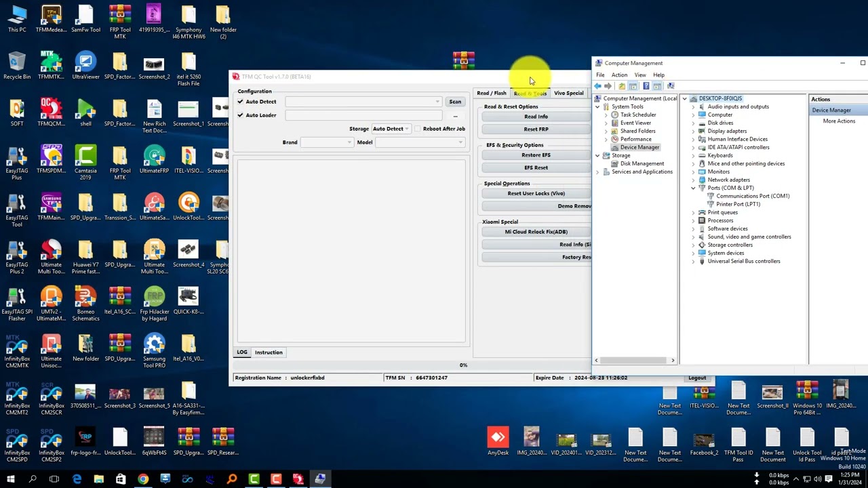Open the UnlockTool desktop shortcut
The width and height of the screenshot is (868, 488).
[x=189, y=207]
